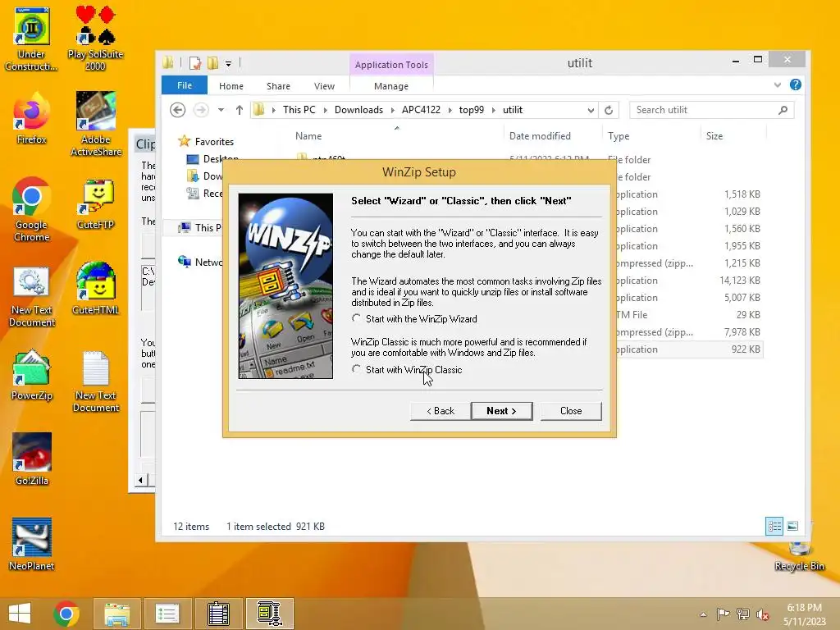Switch to the Home ribbon tab
The height and width of the screenshot is (630, 840).
point(231,86)
